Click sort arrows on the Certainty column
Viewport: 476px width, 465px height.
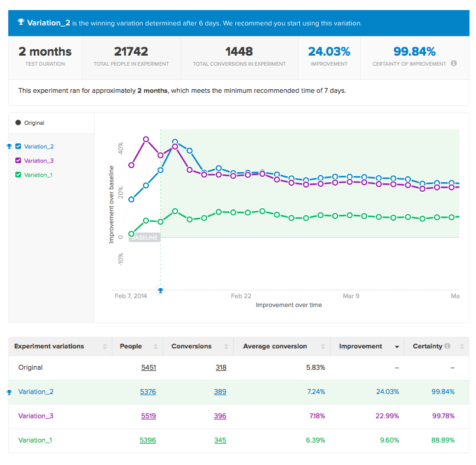pyautogui.click(x=459, y=347)
